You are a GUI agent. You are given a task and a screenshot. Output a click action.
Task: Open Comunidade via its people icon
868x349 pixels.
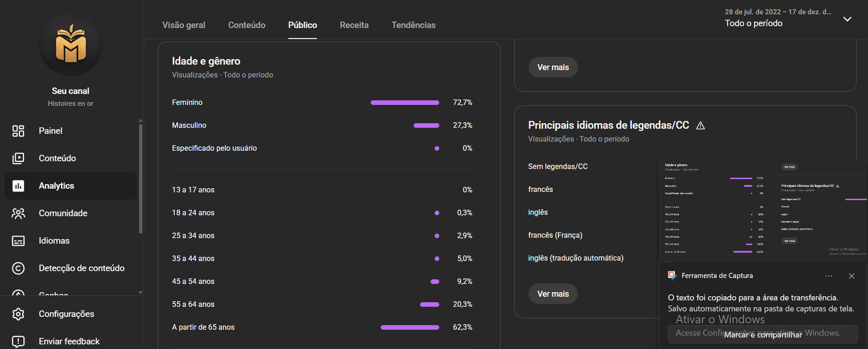[x=18, y=213]
